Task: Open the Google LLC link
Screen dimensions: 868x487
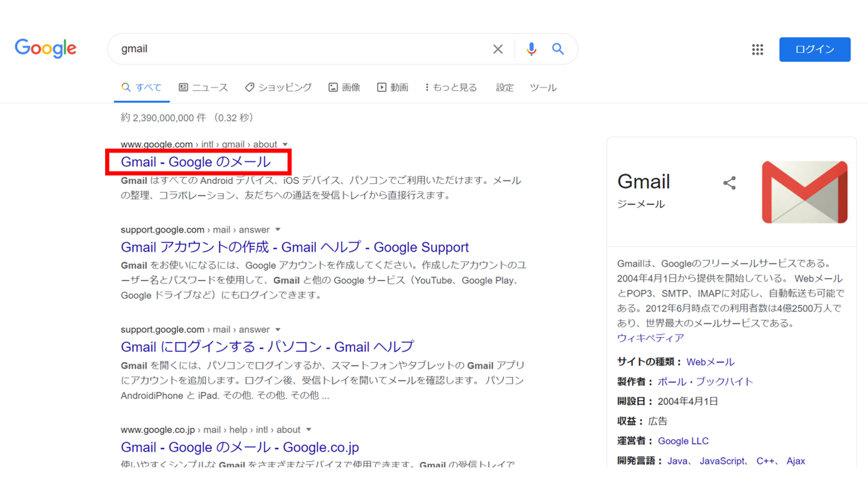Action: click(x=683, y=441)
